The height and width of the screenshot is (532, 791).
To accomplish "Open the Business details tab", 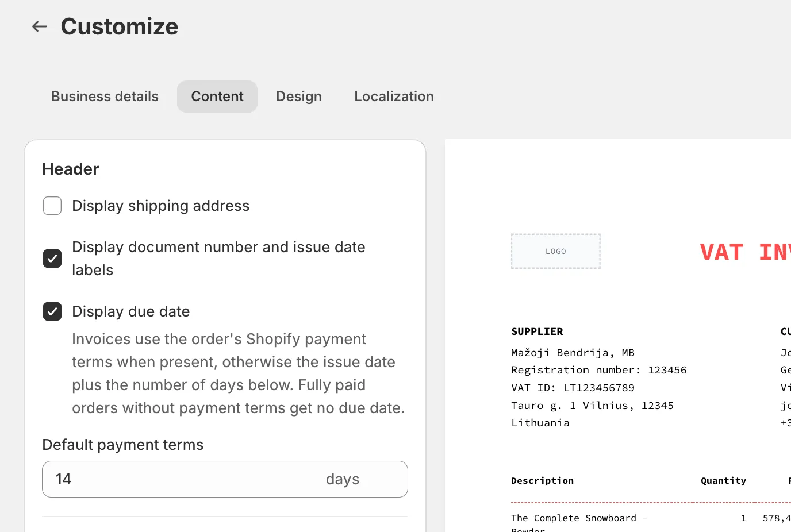I will click(105, 97).
